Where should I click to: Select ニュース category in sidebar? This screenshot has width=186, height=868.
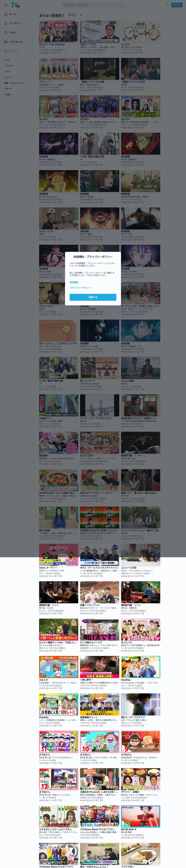[x=8, y=77]
